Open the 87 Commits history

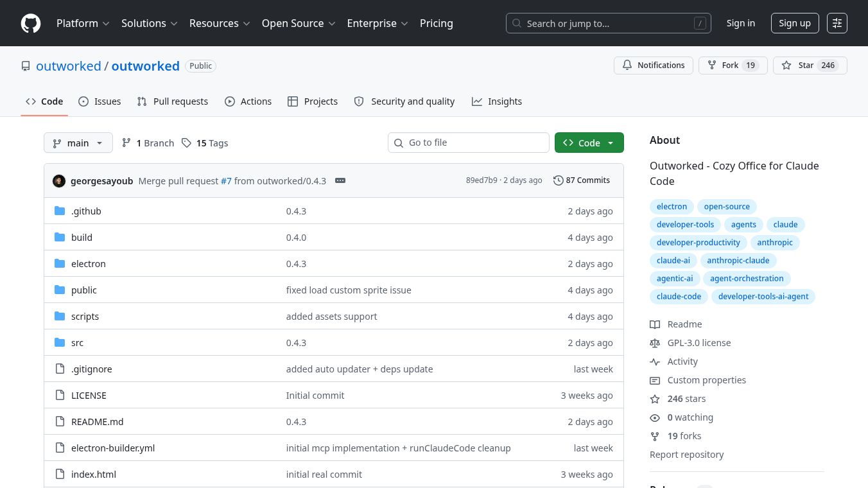click(581, 180)
